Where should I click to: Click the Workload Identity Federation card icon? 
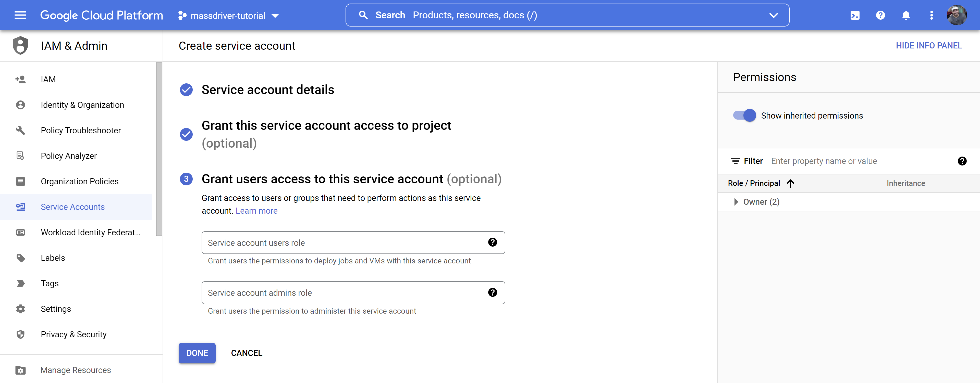pyautogui.click(x=20, y=232)
